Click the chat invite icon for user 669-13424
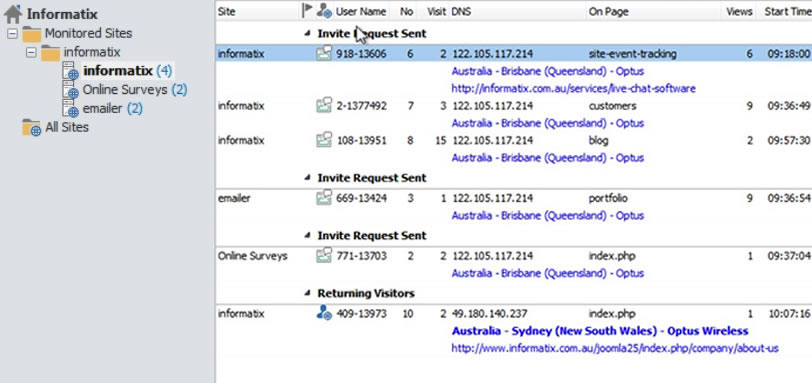The width and height of the screenshot is (812, 383). tap(324, 198)
